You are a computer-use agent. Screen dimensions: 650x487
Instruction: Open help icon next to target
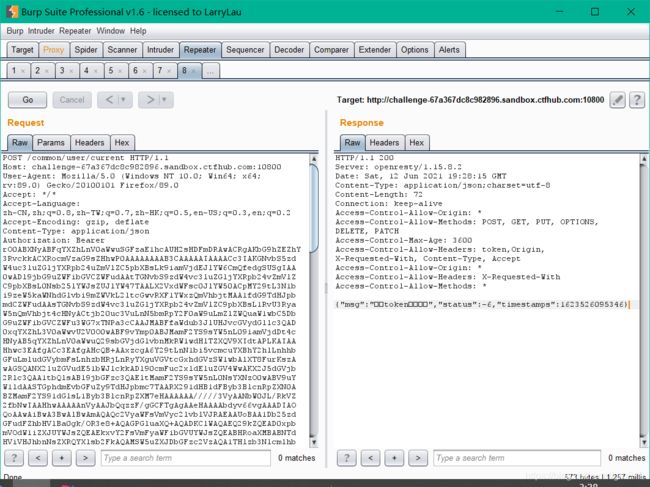tap(637, 100)
